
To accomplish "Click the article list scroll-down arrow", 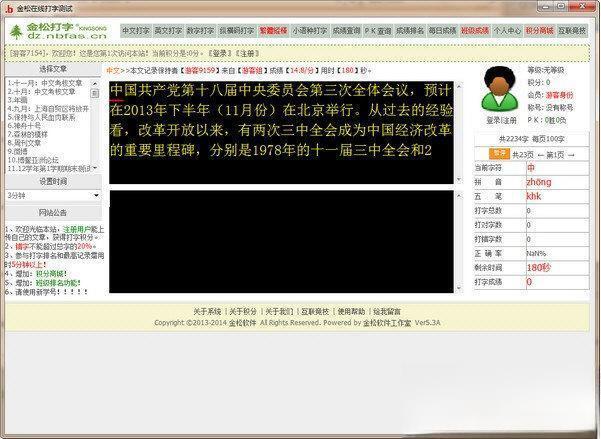I will (x=95, y=168).
